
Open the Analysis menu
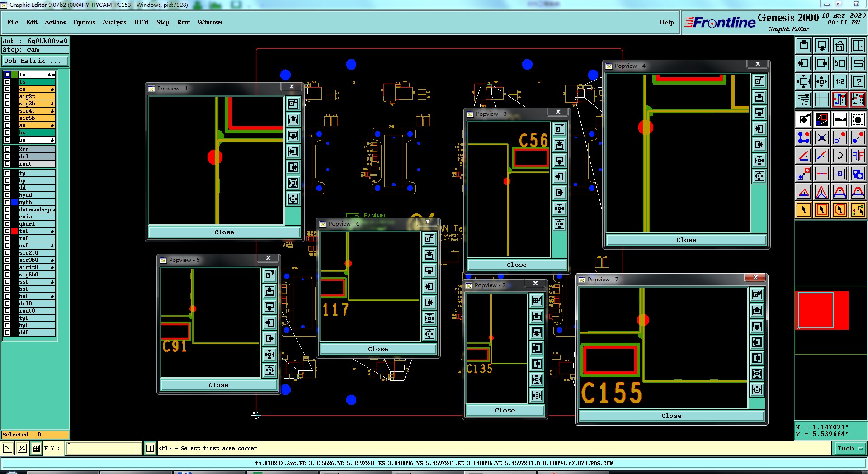[x=114, y=22]
